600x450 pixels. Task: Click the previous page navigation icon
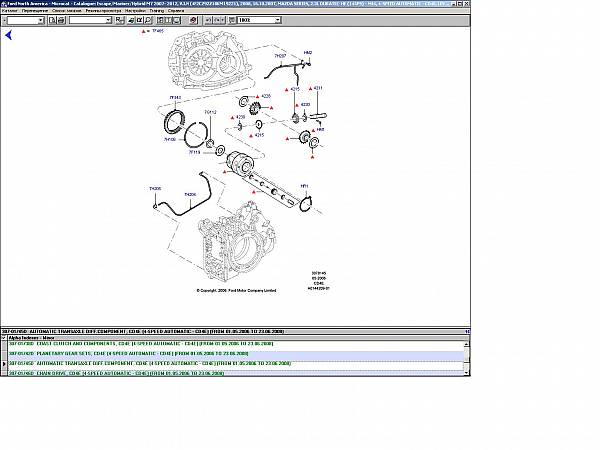point(209,20)
